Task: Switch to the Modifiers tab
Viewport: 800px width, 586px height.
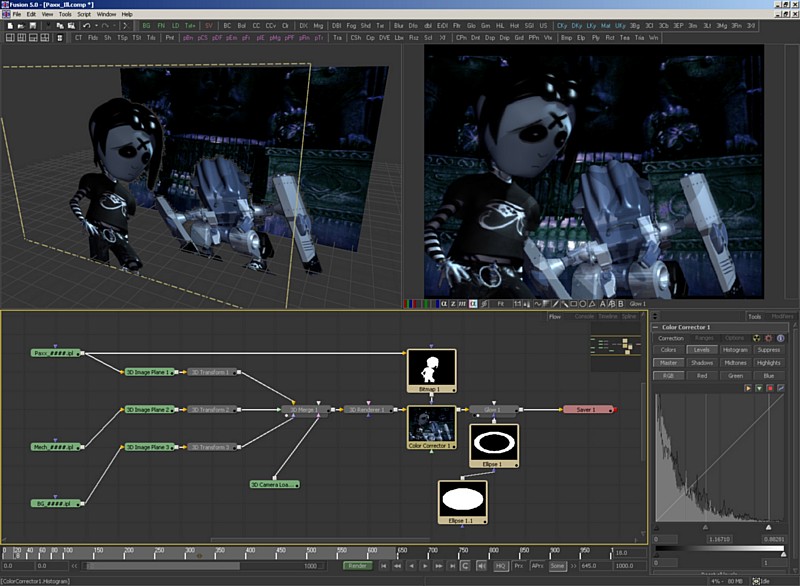Action: tap(782, 317)
